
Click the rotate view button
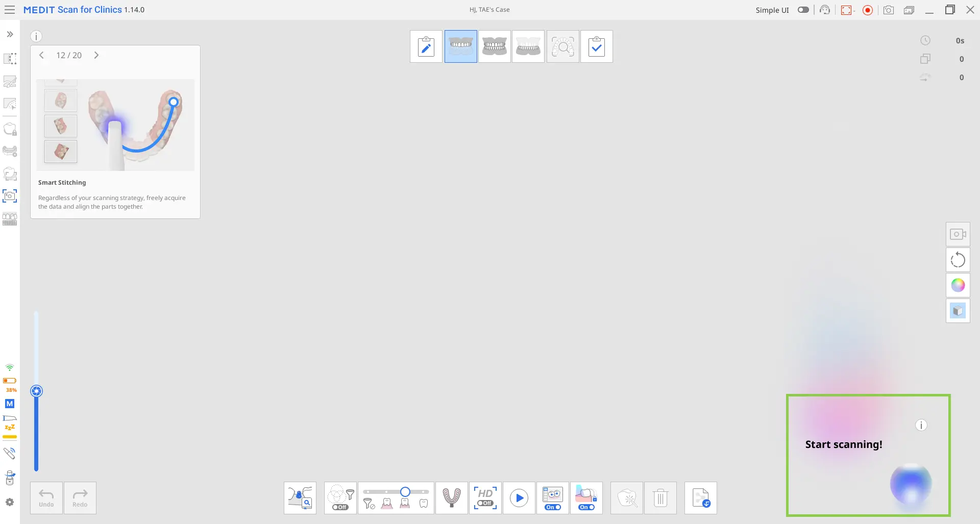(958, 260)
